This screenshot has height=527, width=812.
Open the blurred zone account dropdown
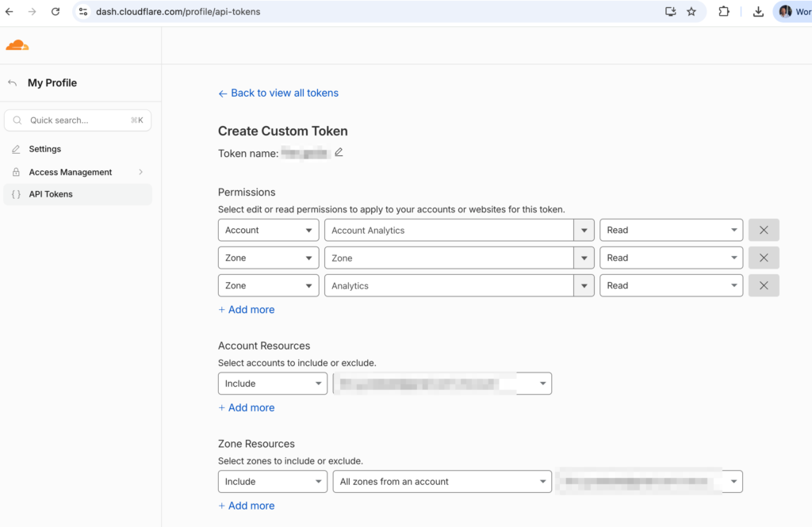click(x=649, y=482)
